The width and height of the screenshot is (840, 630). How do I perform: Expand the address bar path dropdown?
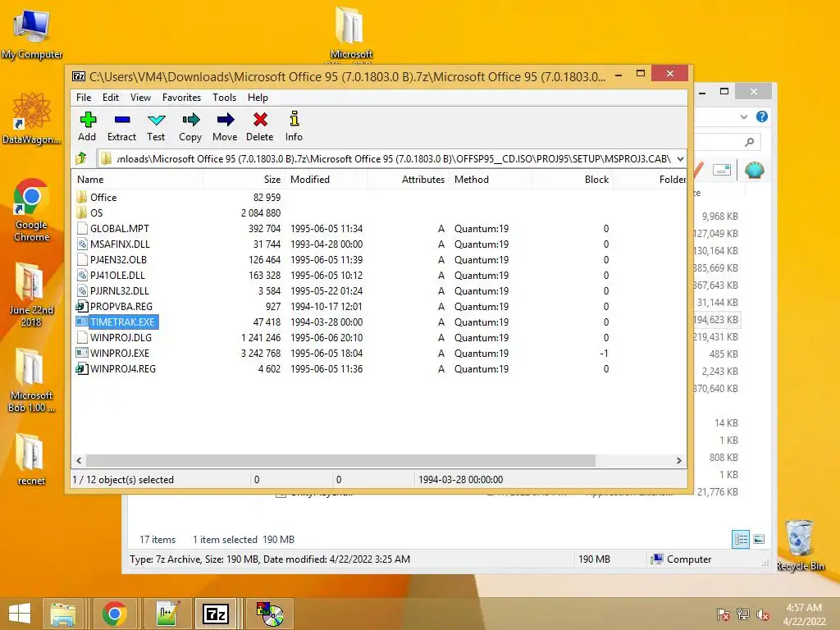[680, 158]
